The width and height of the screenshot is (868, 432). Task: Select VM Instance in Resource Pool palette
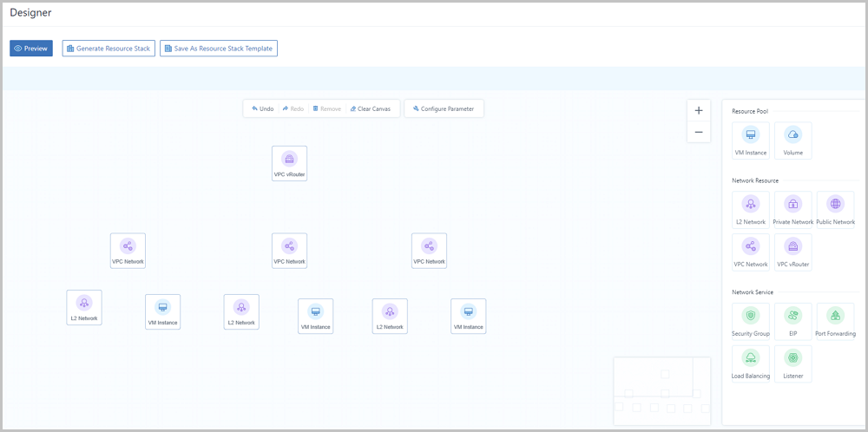pyautogui.click(x=751, y=141)
